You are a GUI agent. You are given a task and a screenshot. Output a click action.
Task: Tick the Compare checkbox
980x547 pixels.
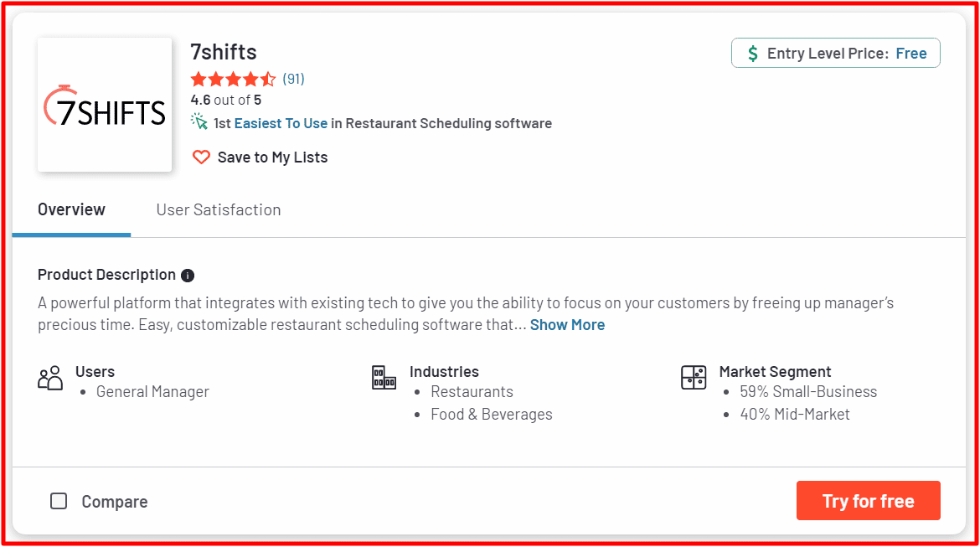point(59,502)
